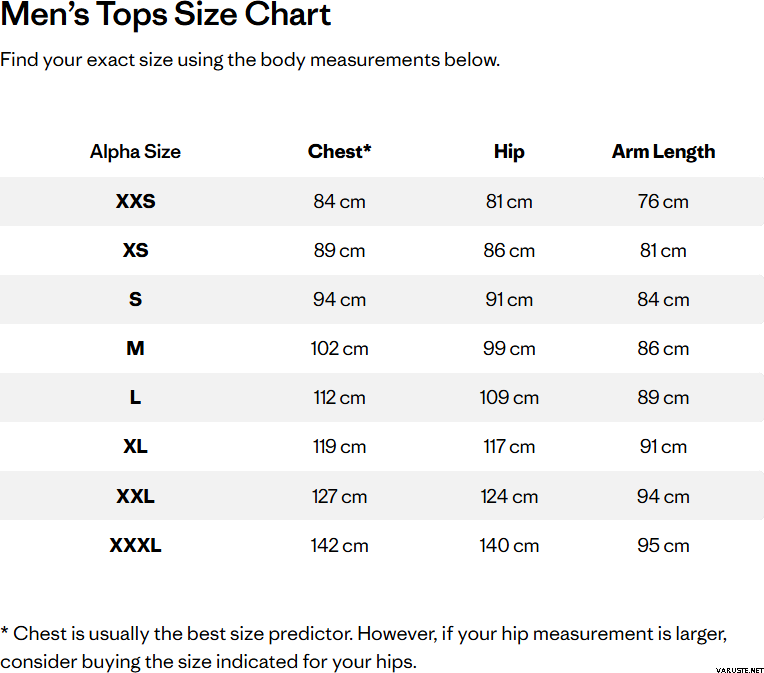Click the chest size predictor footnote text
The width and height of the screenshot is (764, 673).
[x=364, y=647]
